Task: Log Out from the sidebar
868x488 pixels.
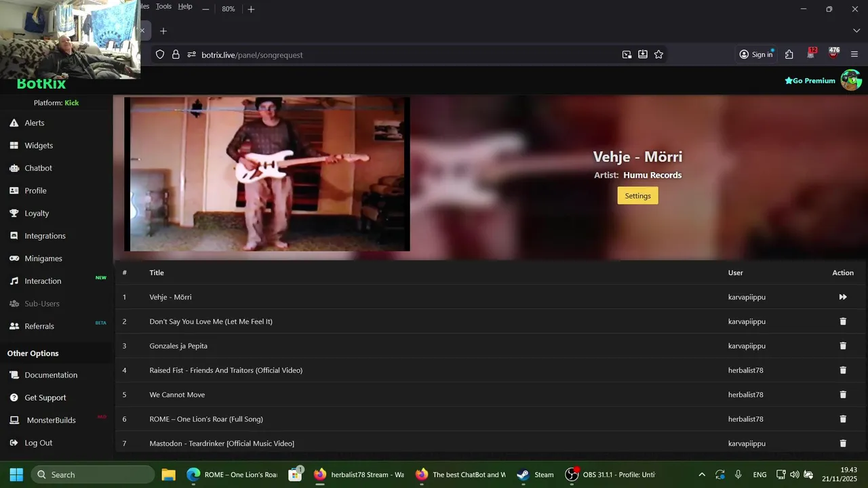Action: [x=38, y=443]
